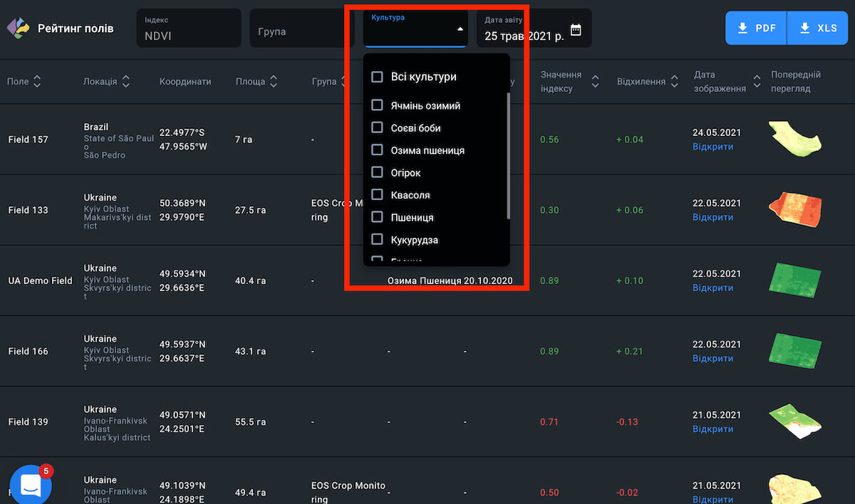Open the chat support bubble icon

click(x=31, y=485)
